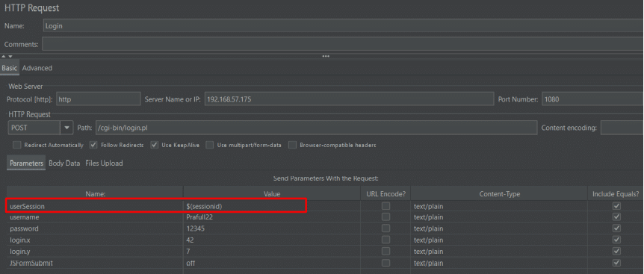Toggle the Use KeepAlive checkbox
The width and height of the screenshot is (644, 274).
tap(155, 145)
